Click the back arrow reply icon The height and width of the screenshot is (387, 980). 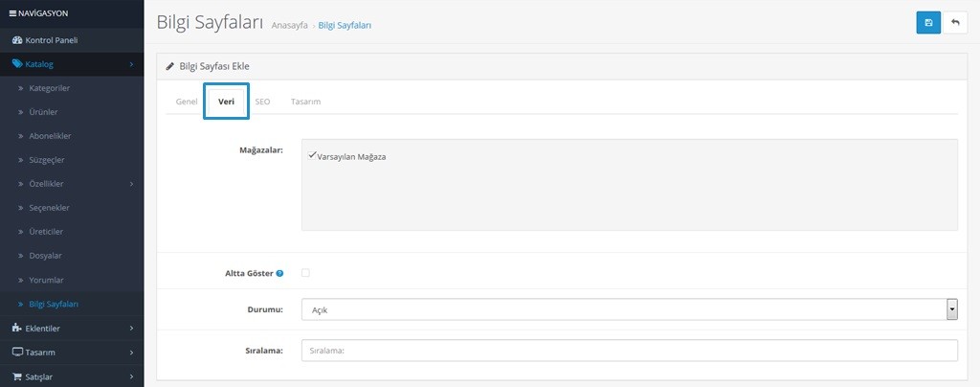coord(955,22)
